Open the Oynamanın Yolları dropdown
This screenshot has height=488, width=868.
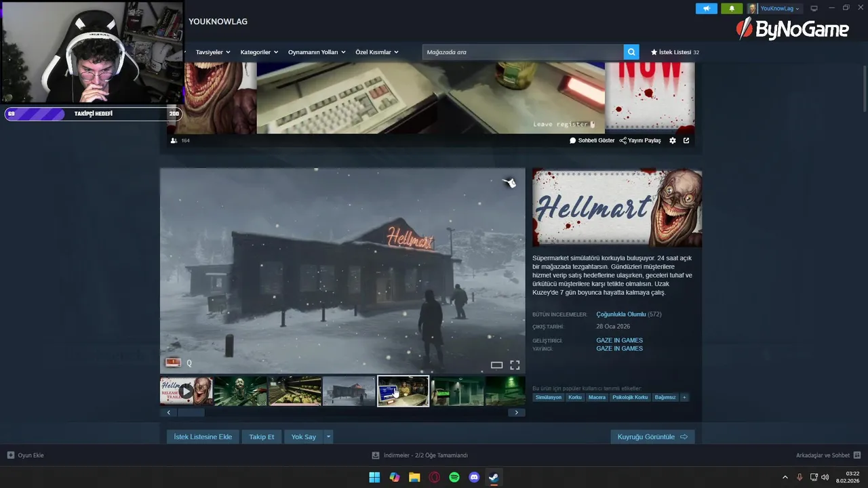coord(317,52)
